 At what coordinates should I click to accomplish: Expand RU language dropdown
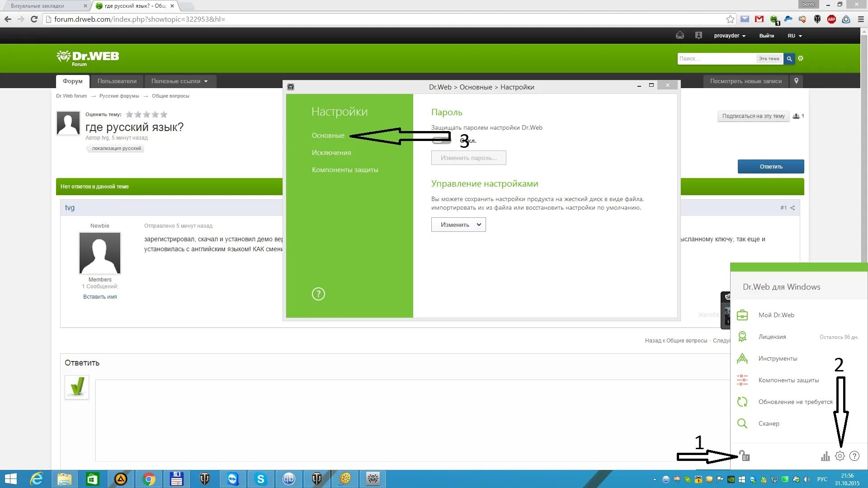coord(795,36)
